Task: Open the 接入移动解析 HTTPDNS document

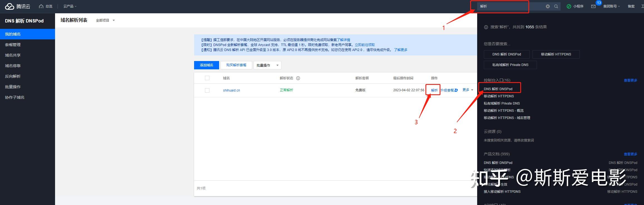Action: [502, 192]
